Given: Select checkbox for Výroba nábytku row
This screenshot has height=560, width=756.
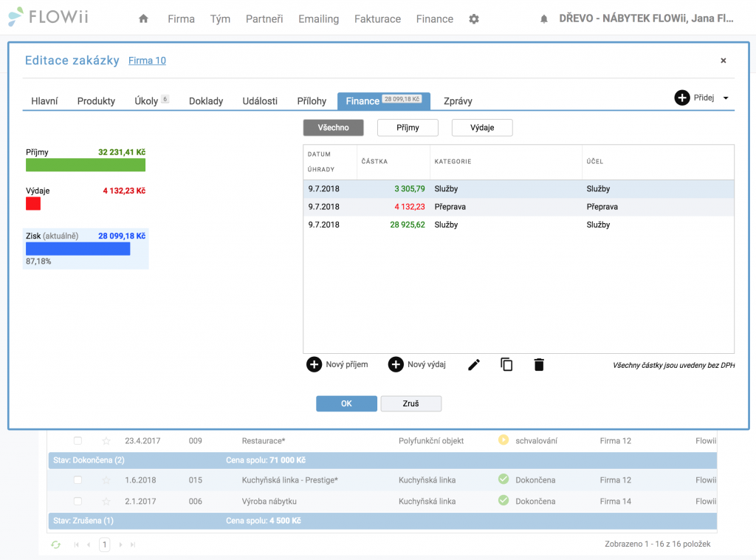Looking at the screenshot, I should [78, 501].
